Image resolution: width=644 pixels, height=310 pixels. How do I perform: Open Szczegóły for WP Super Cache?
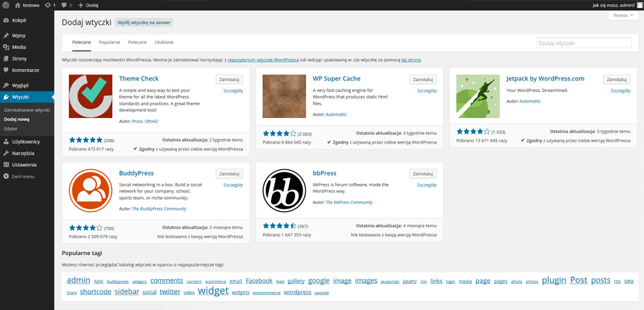tap(427, 91)
